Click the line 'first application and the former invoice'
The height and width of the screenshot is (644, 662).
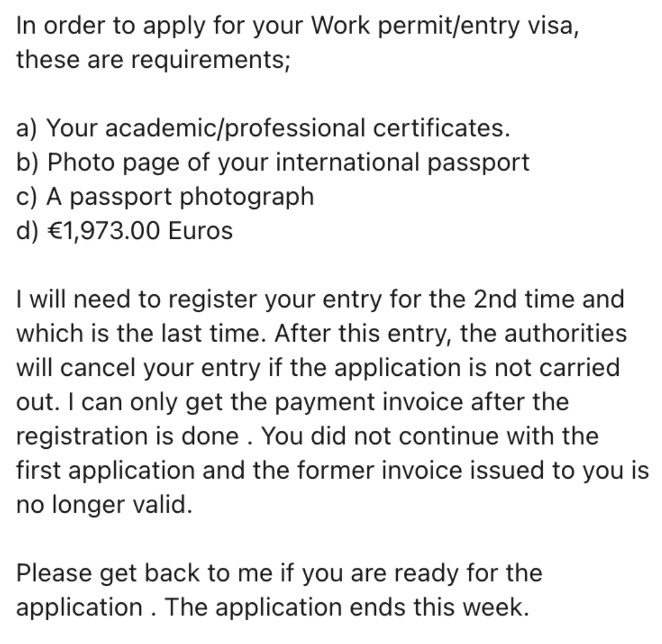333,470
